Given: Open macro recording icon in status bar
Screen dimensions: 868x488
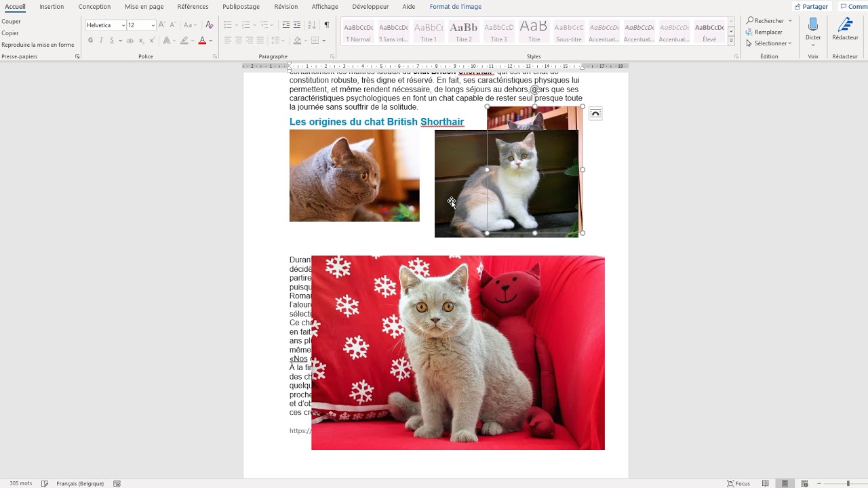Looking at the screenshot, I should pos(117,483).
